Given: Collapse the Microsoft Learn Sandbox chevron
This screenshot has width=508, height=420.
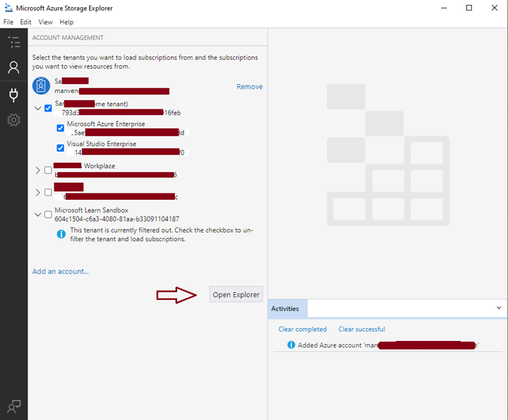Looking at the screenshot, I should point(37,214).
